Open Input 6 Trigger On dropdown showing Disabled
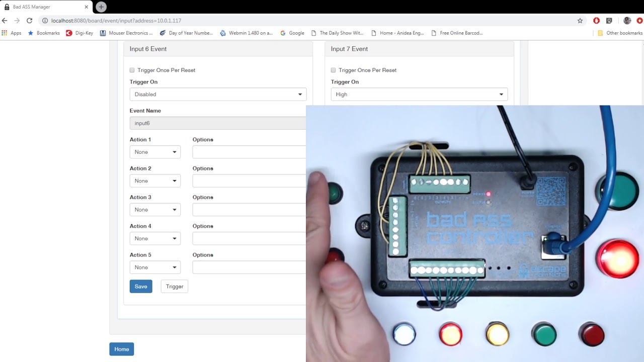644x362 pixels. pyautogui.click(x=218, y=95)
